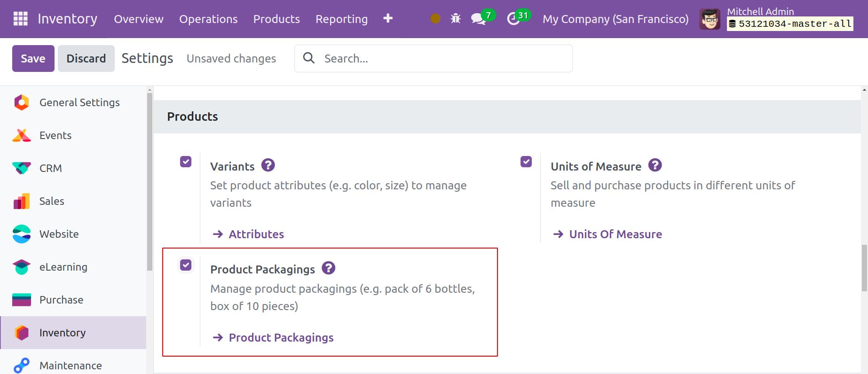868x374 pixels.
Task: Expand the Operations menu
Action: pos(208,19)
